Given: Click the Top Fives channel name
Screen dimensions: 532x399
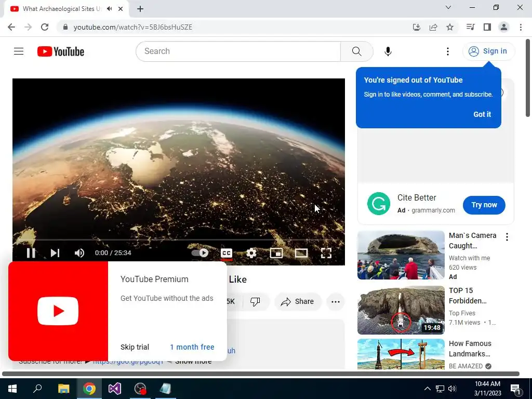Looking at the screenshot, I should tap(462, 313).
